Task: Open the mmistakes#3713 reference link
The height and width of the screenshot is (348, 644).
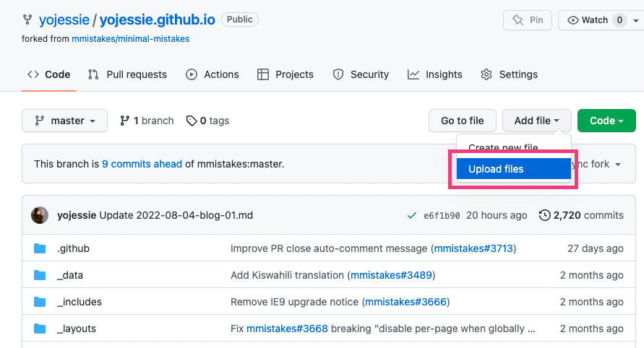Action: pos(473,248)
